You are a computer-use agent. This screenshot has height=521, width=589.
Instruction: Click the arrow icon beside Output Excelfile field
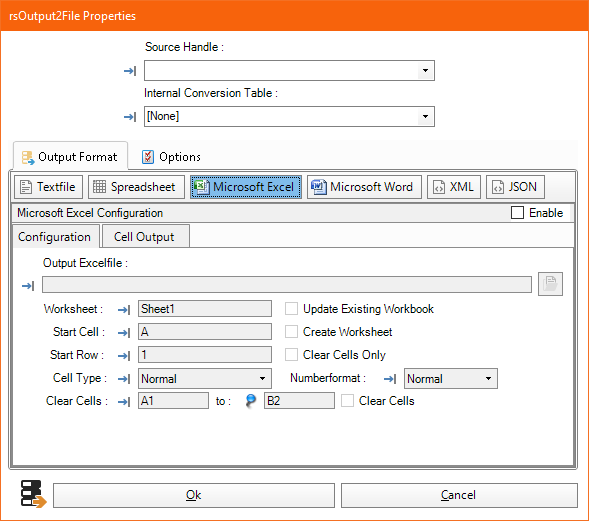point(28,286)
